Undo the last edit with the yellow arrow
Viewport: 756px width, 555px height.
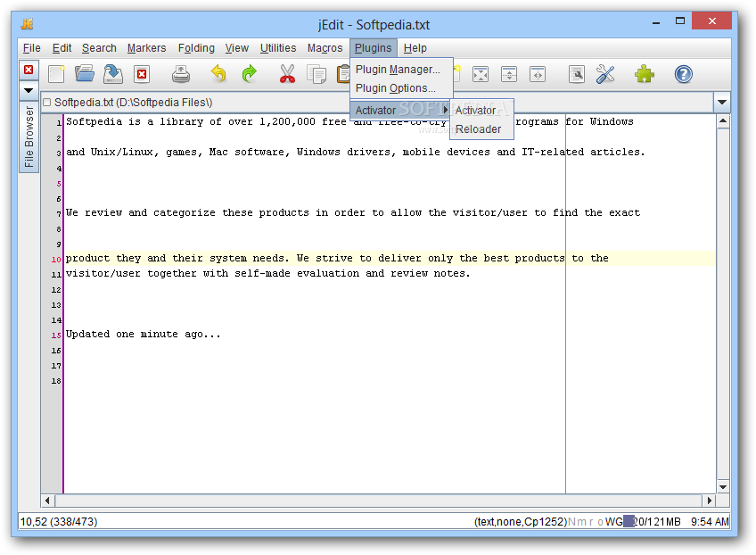219,74
